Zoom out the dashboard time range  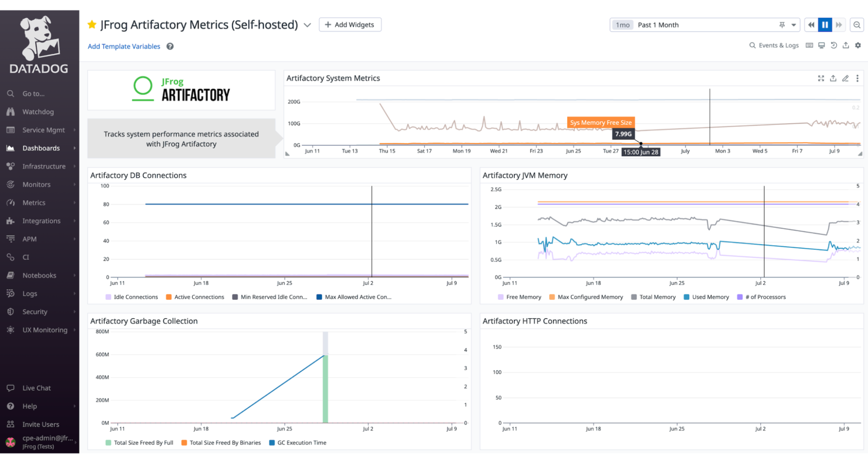click(x=856, y=25)
